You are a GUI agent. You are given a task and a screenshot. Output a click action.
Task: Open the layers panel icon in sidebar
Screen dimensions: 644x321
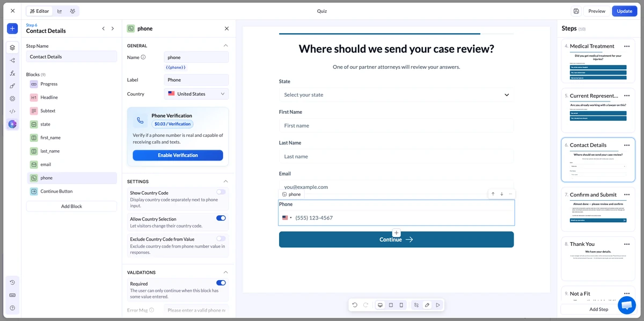12,47
